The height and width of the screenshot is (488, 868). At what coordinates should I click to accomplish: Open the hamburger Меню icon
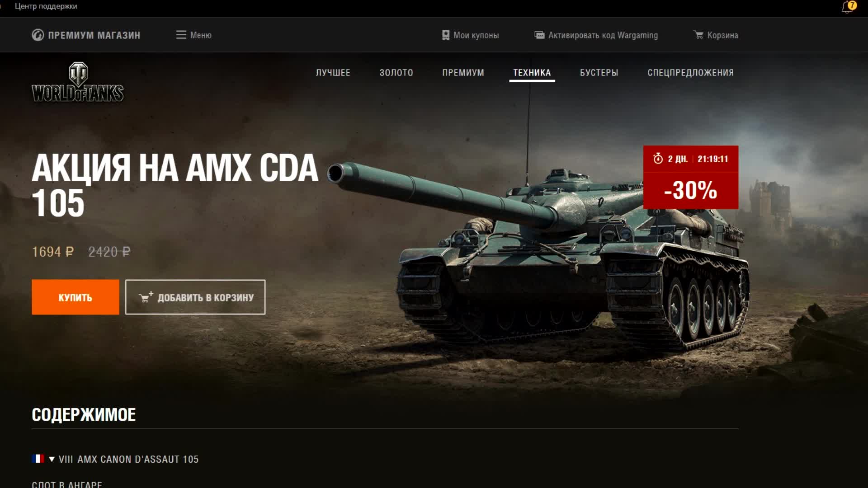[181, 35]
